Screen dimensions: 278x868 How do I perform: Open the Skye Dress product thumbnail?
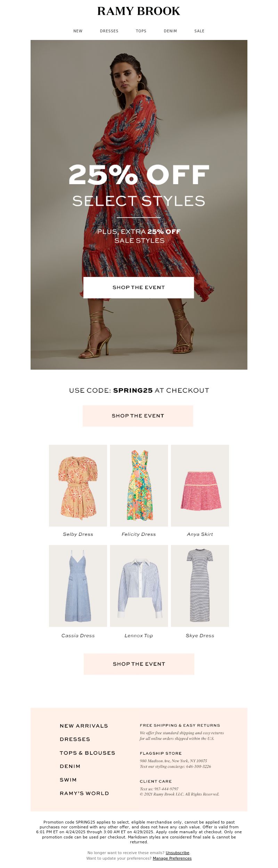point(200,586)
